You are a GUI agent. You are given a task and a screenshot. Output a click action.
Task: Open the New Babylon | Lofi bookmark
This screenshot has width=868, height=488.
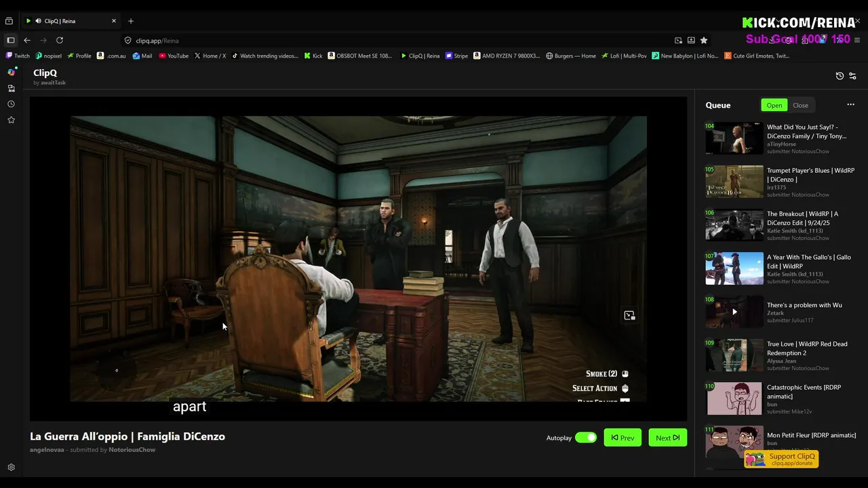pyautogui.click(x=685, y=56)
